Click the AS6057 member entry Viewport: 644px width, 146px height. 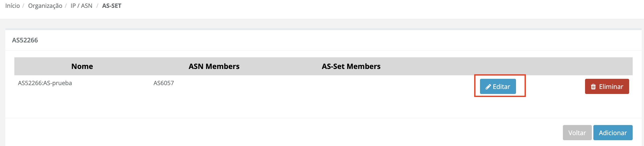164,83
